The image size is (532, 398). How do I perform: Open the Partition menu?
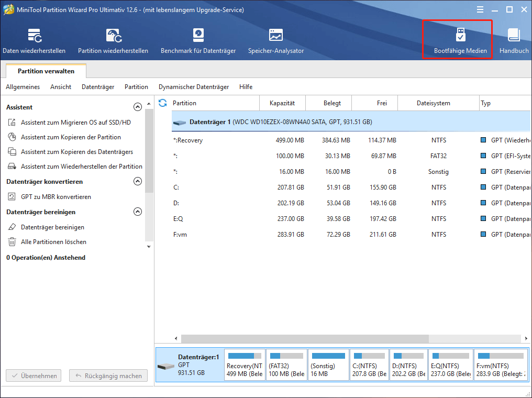tap(136, 87)
